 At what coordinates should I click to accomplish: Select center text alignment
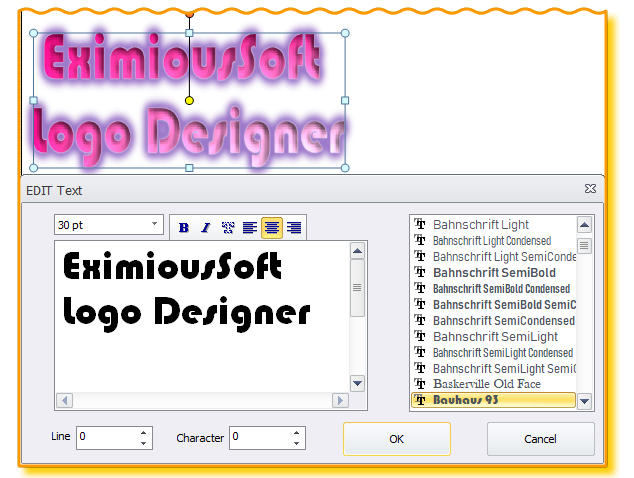[272, 228]
